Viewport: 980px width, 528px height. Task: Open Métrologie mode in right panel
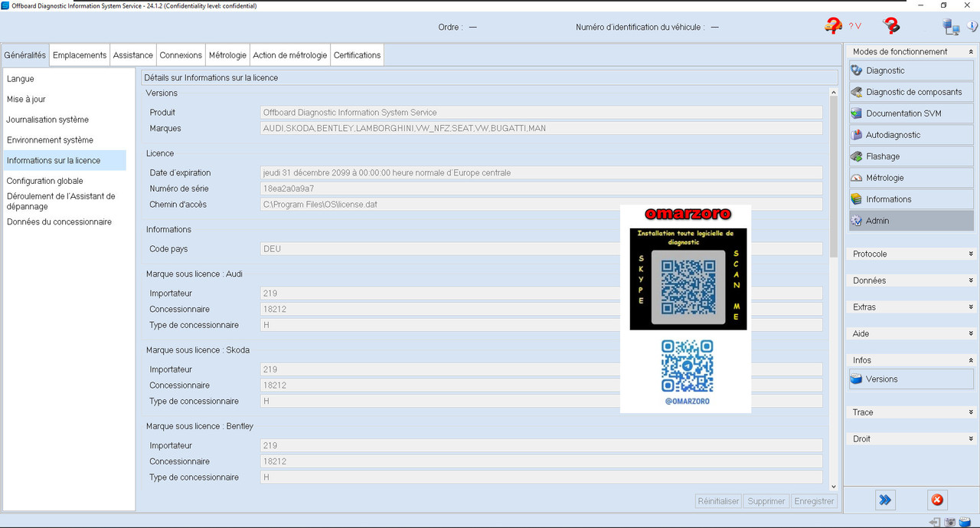(x=911, y=178)
